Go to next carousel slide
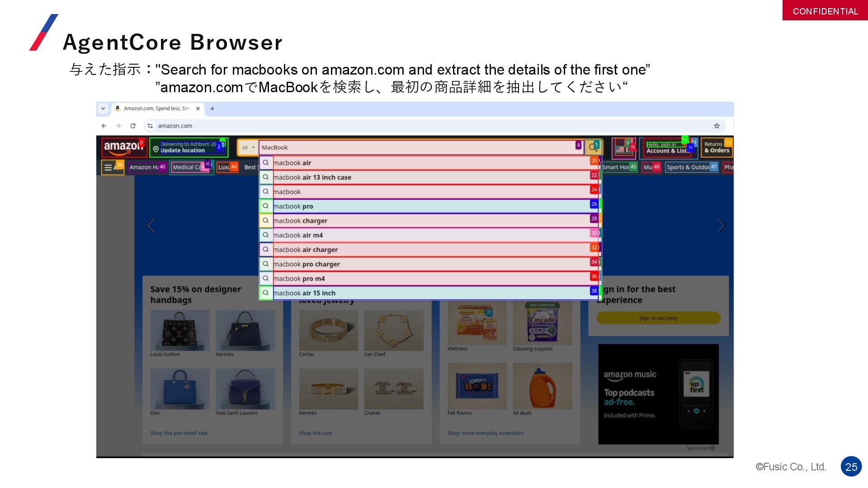Viewport: 868px width, 488px height. (x=721, y=225)
